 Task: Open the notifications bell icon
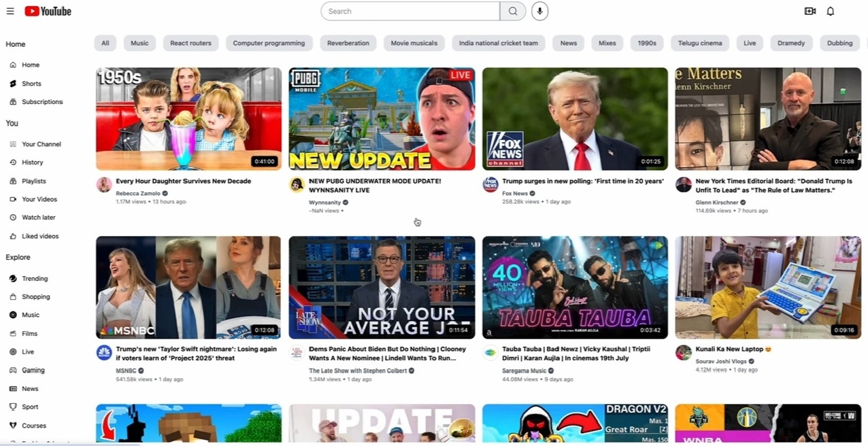click(830, 11)
